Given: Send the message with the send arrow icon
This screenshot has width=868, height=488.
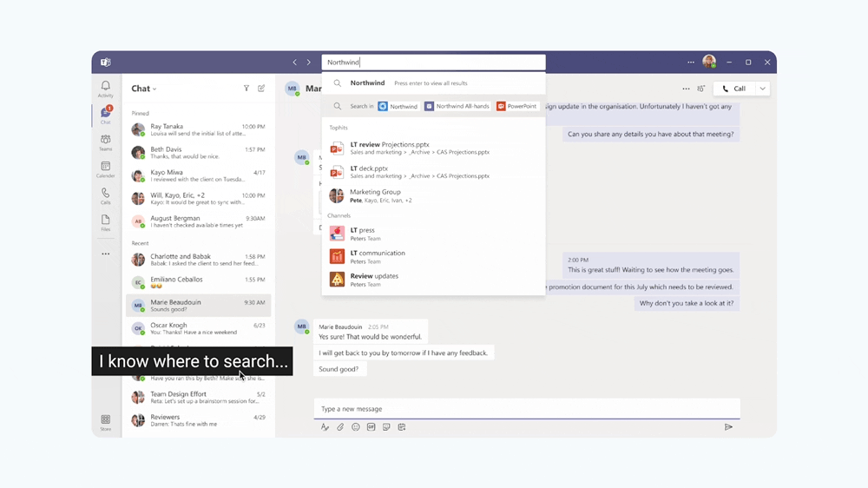Looking at the screenshot, I should tap(728, 427).
